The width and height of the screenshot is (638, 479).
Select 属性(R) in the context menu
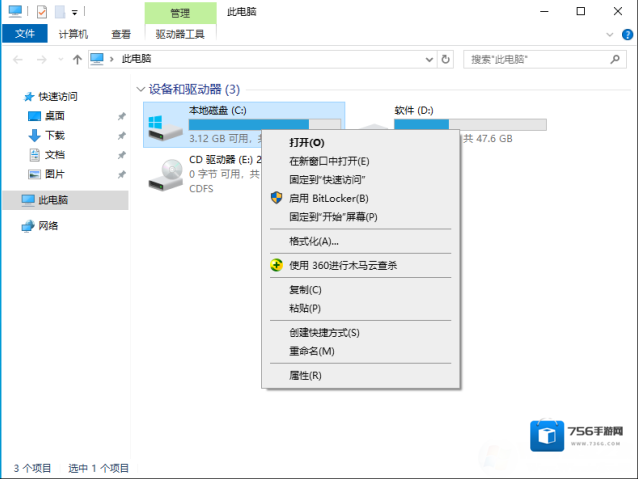pos(305,375)
